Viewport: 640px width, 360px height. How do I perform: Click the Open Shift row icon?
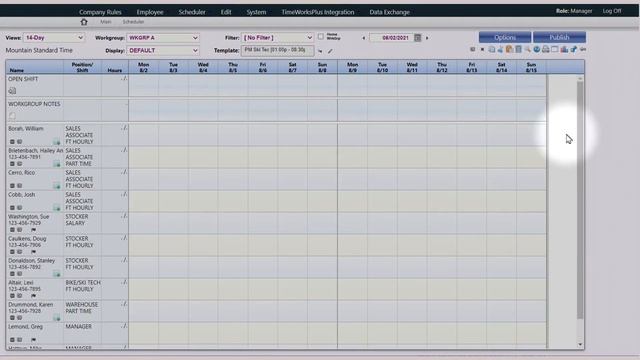click(x=12, y=91)
